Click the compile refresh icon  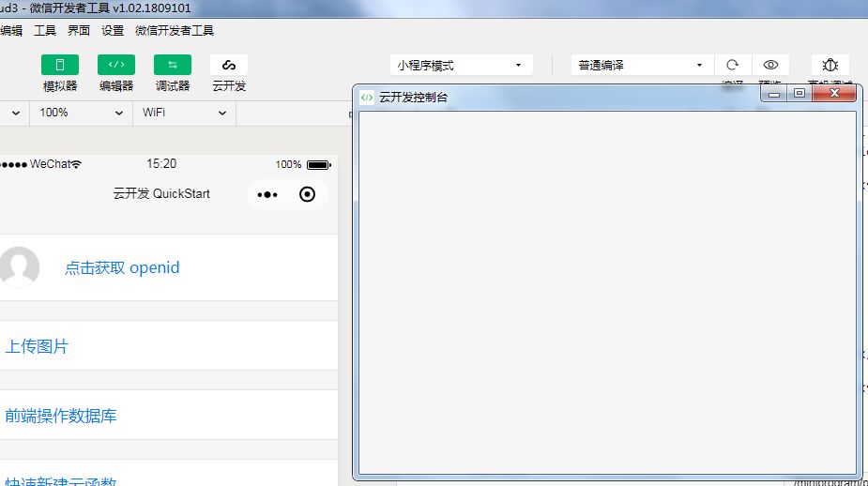click(x=732, y=65)
